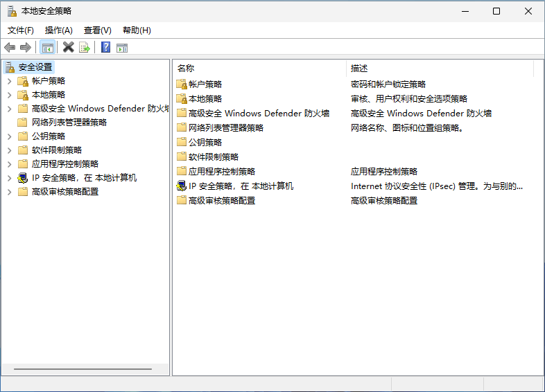Click the 帐户策略 lock-folder icon in right list
This screenshot has width=545, height=392.
182,84
